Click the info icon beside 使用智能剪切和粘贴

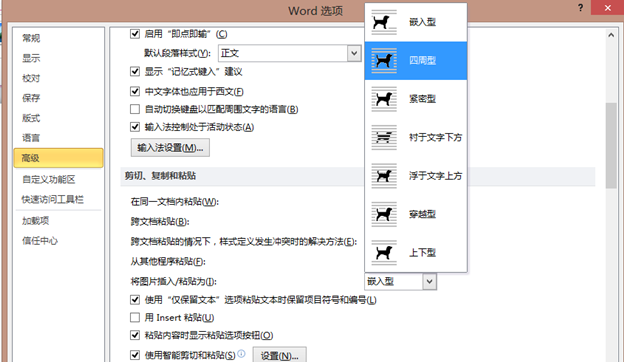coord(242,353)
